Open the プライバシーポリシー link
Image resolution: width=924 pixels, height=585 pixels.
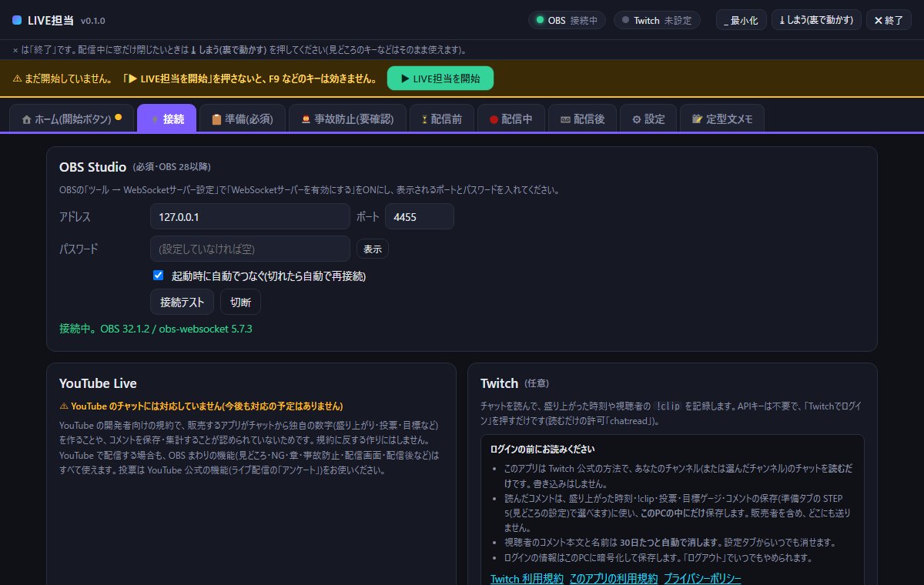(702, 579)
